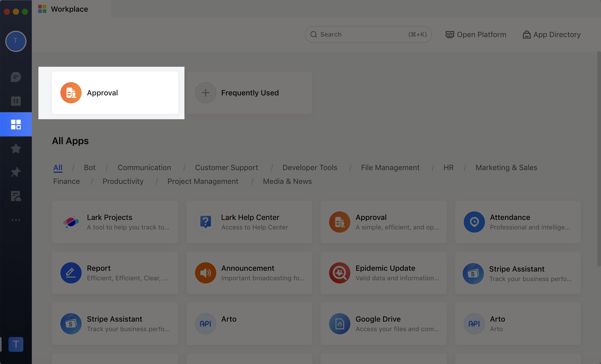The image size is (601, 364).
Task: Expand the More ellipsis in sidebar
Action: point(16,220)
